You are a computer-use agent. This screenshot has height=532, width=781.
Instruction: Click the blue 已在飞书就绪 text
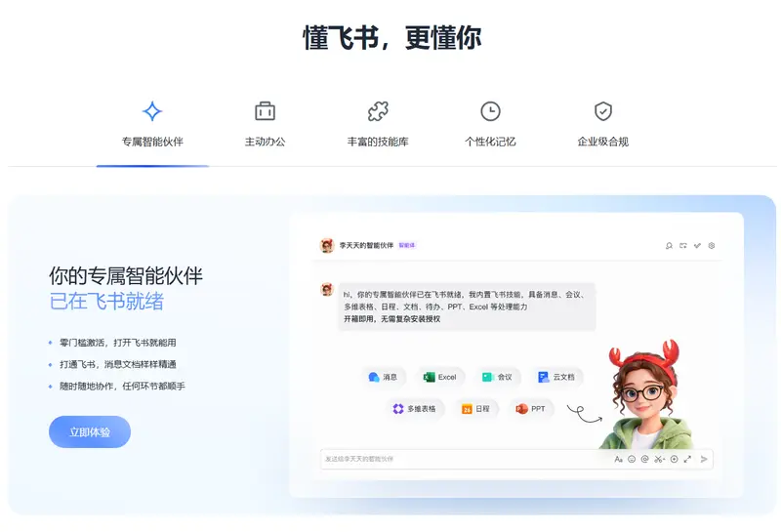pos(106,302)
